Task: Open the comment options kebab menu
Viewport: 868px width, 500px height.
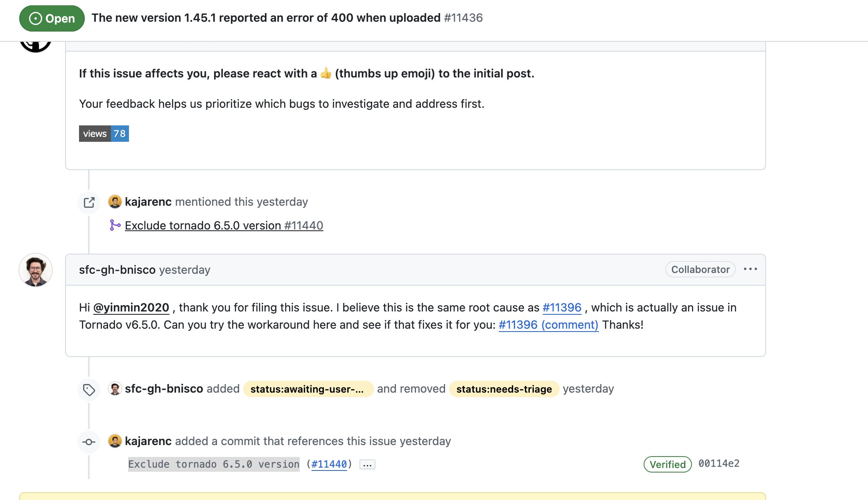Action: click(x=750, y=269)
